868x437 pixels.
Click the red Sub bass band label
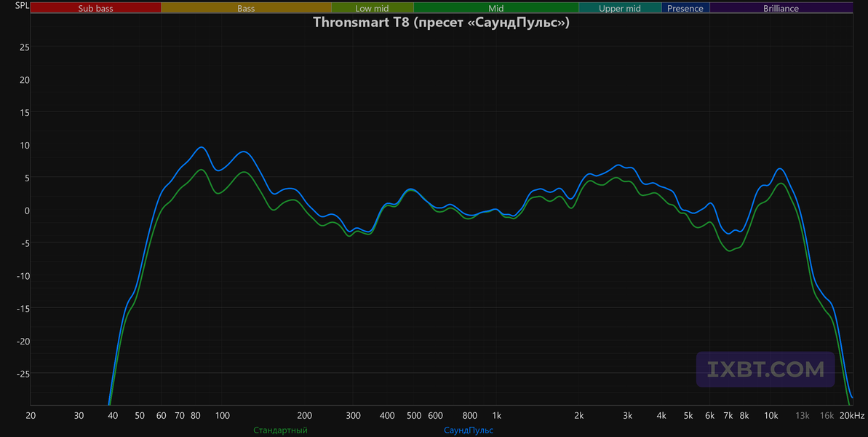tap(95, 8)
